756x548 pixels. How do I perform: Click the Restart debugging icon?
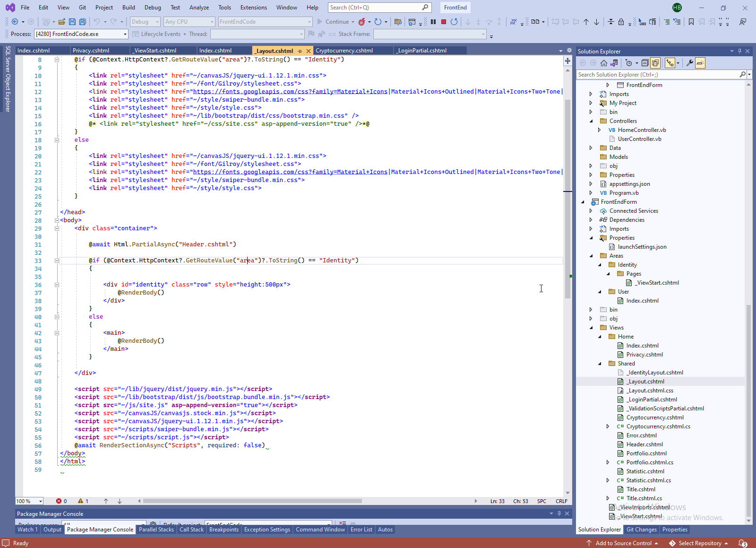454,22
